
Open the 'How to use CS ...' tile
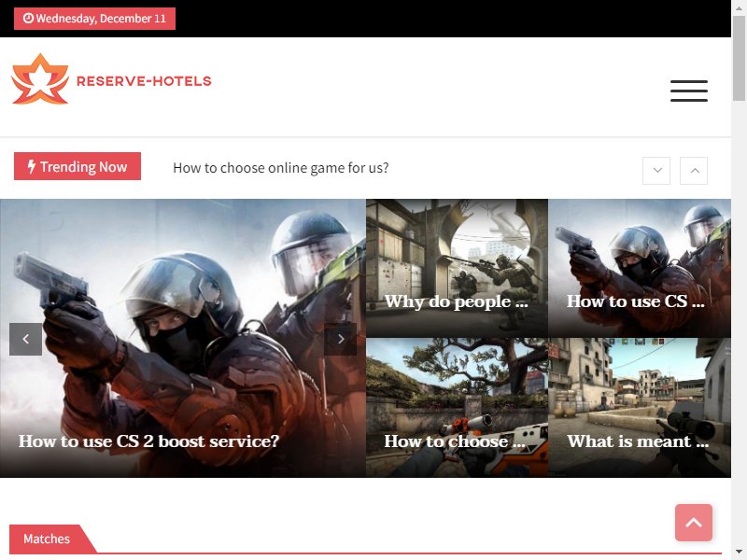640,269
